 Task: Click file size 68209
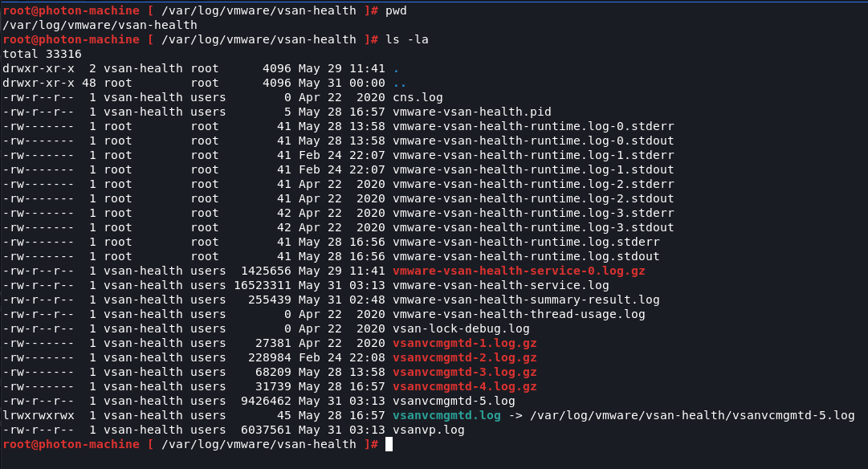coord(274,372)
